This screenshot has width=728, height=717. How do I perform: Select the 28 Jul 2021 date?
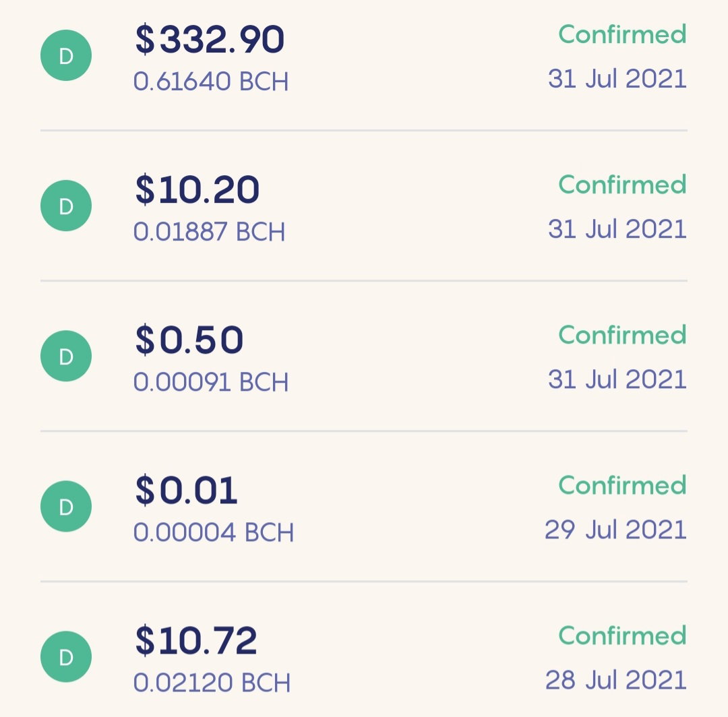615,681
